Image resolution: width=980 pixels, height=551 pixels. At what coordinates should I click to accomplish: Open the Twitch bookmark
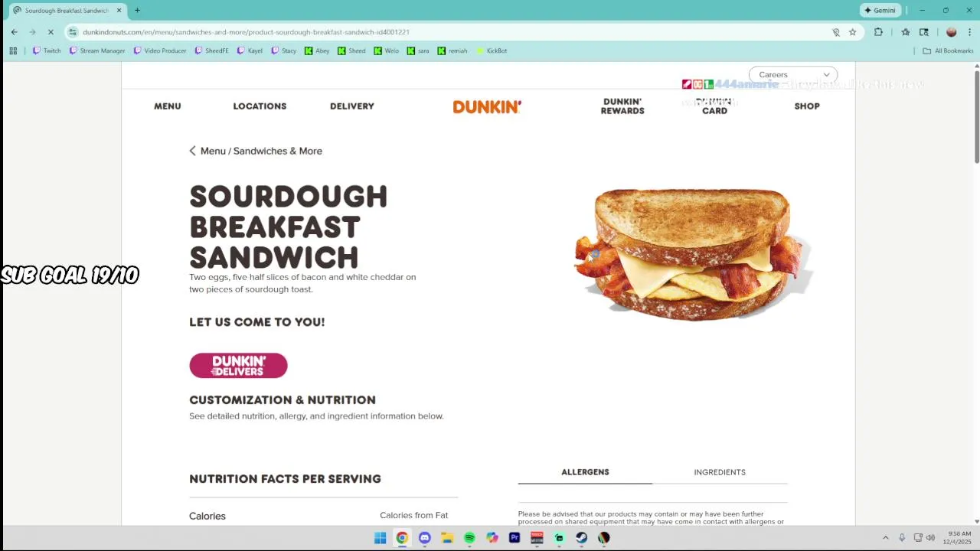(47, 51)
